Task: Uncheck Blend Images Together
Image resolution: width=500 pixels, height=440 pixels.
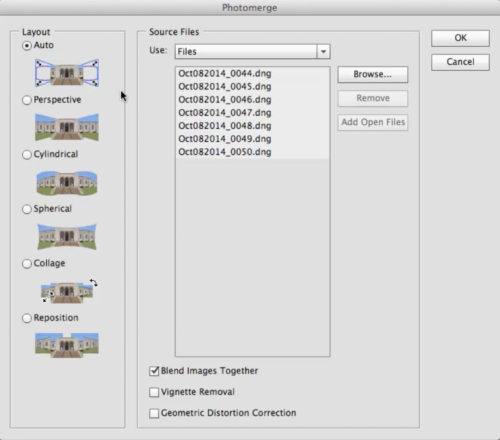Action: point(154,371)
